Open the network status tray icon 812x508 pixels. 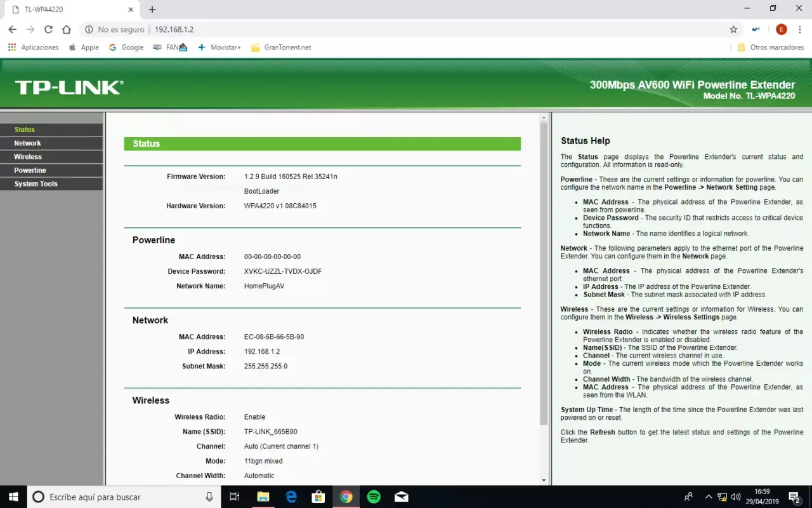coord(723,497)
